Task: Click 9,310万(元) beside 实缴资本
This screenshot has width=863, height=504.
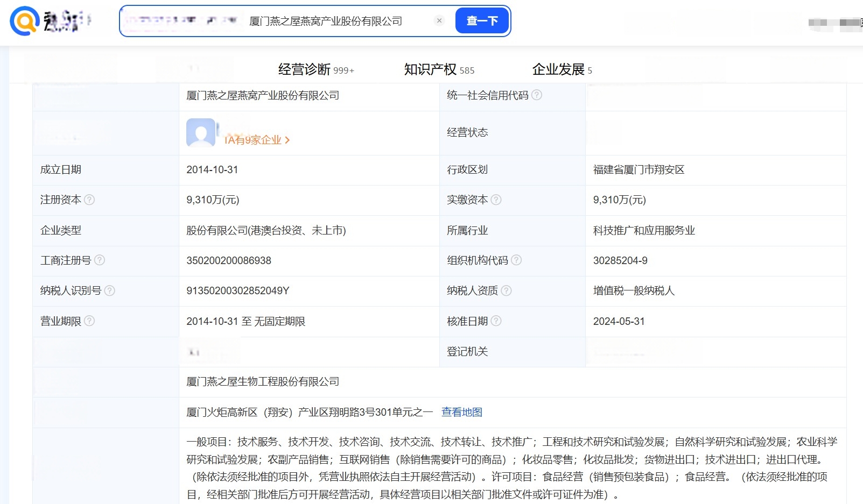Action: (x=620, y=200)
